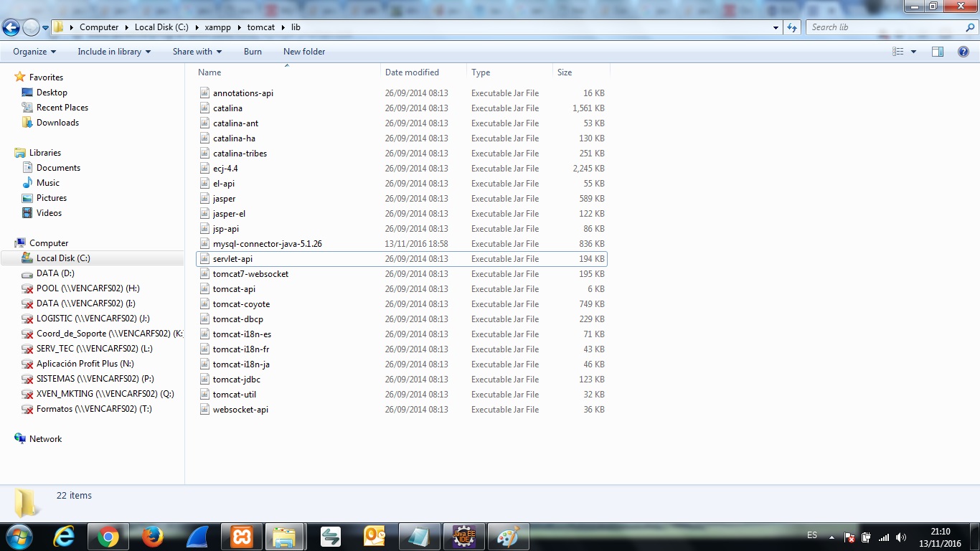Show hidden icons in the system tray
980x551 pixels.
tap(832, 537)
